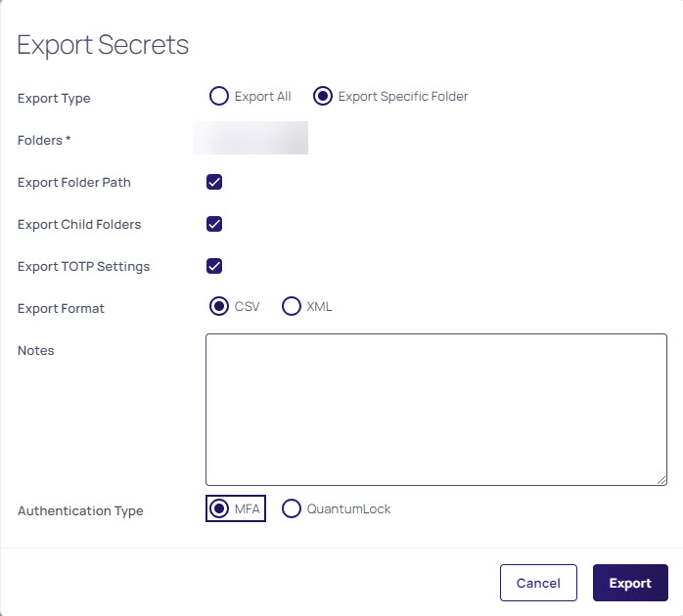
Task: Click the Notes resize handle corner
Action: click(x=661, y=480)
